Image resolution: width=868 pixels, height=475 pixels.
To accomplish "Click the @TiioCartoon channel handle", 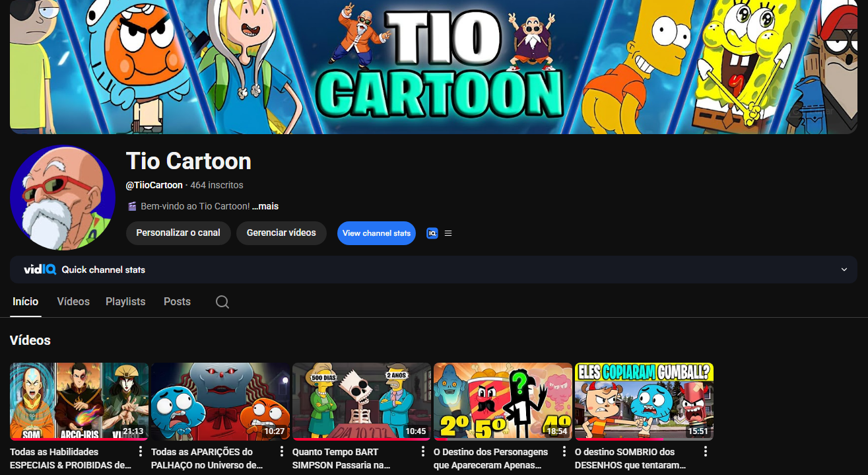I will [x=154, y=185].
